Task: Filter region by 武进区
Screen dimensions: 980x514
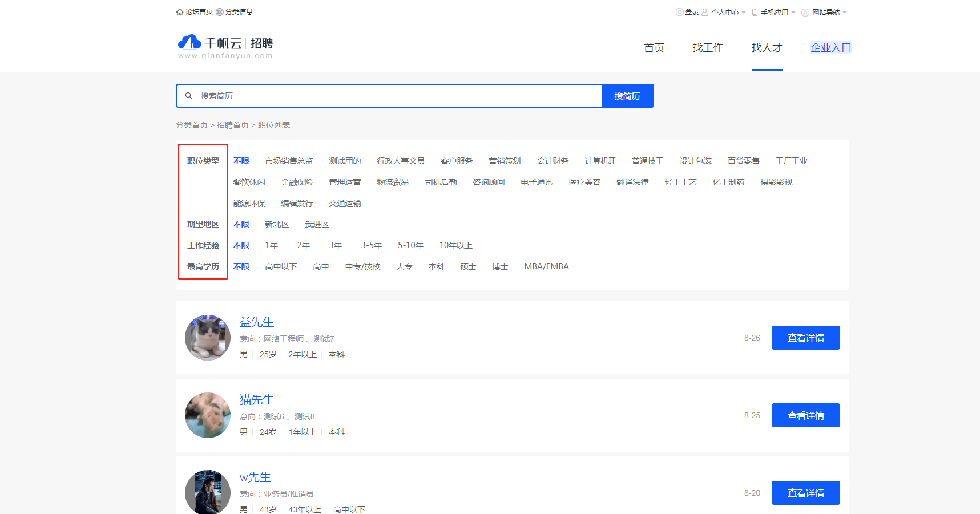Action: coord(317,224)
